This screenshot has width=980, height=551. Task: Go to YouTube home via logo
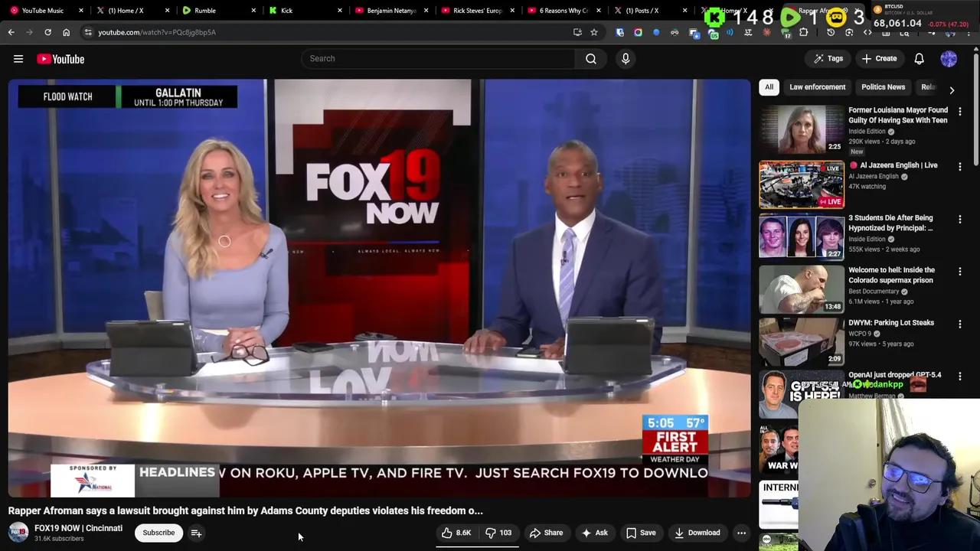60,59
